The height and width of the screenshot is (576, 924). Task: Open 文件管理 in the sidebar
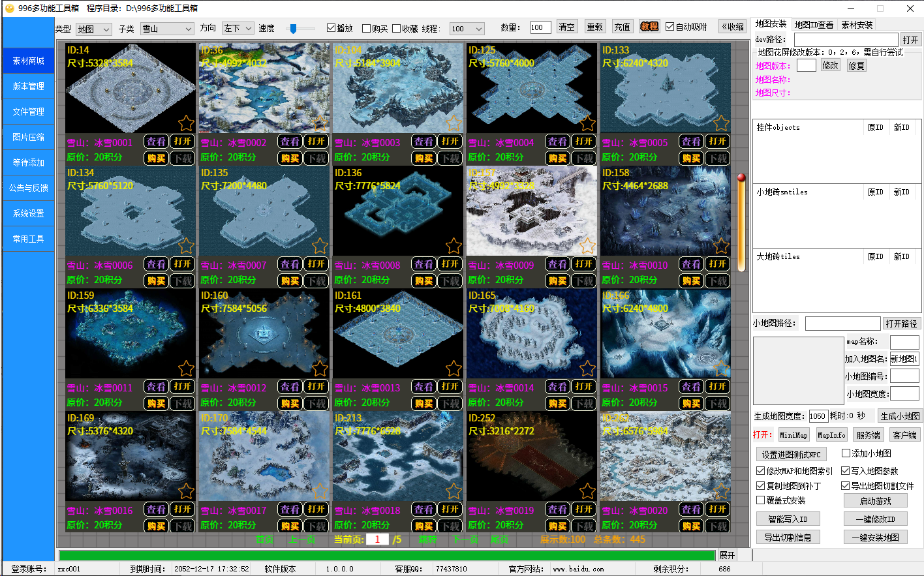(29, 112)
